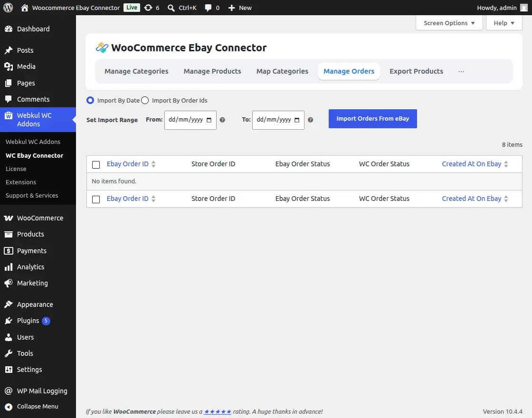532x418 pixels.
Task: Open the Ctrl+K search icon
Action: coord(171,8)
